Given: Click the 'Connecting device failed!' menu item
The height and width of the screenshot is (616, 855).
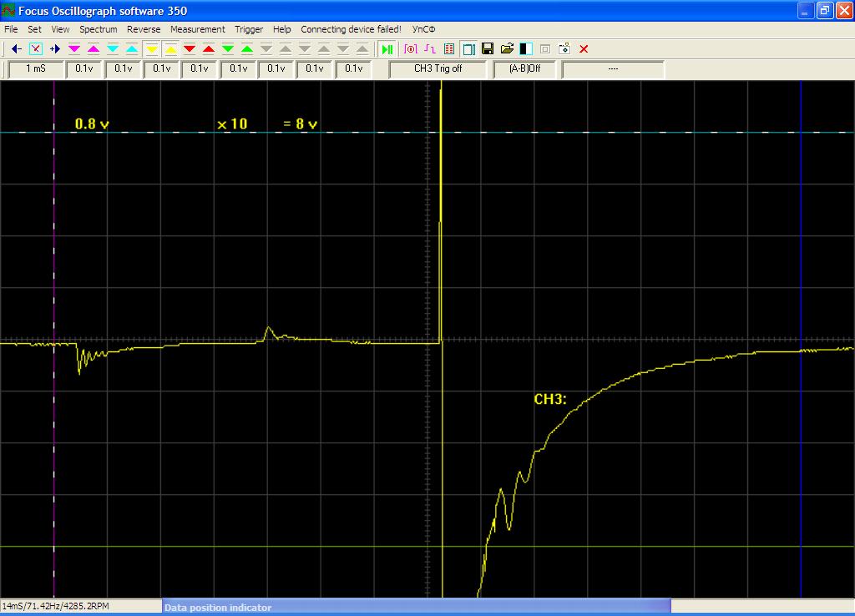Looking at the screenshot, I should point(351,29).
